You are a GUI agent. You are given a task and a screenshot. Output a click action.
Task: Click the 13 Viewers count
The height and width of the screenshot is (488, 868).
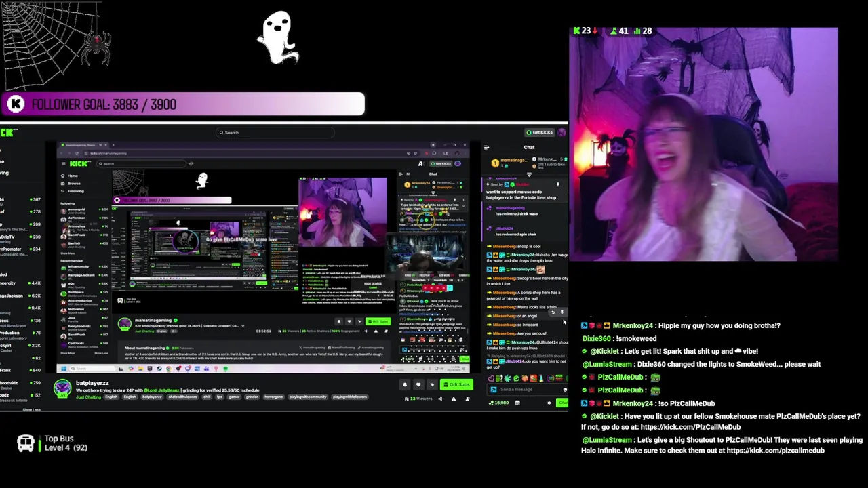point(418,399)
